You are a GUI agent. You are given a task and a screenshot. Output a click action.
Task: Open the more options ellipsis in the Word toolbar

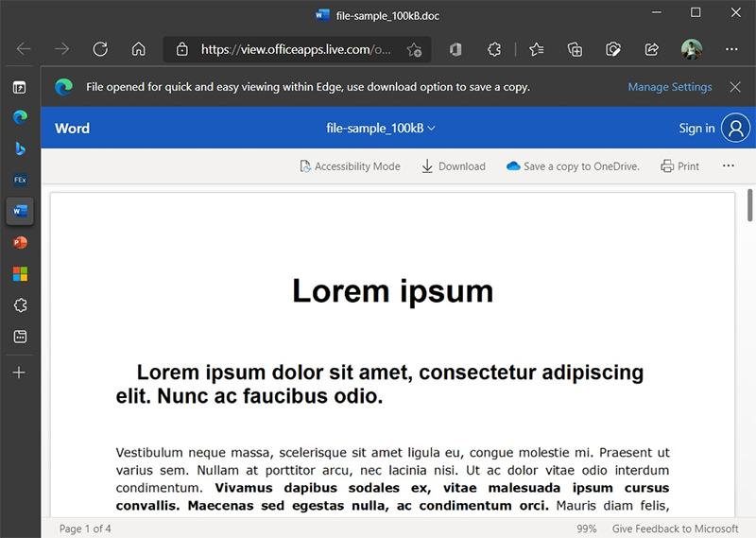click(728, 166)
